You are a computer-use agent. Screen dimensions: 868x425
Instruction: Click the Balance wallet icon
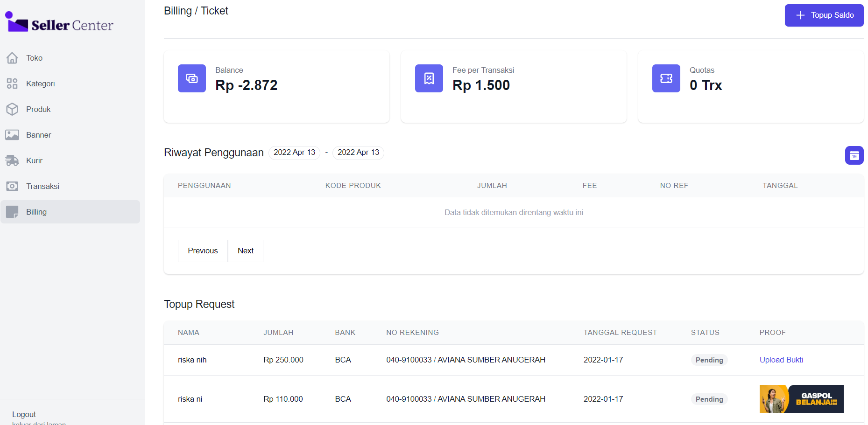(192, 78)
